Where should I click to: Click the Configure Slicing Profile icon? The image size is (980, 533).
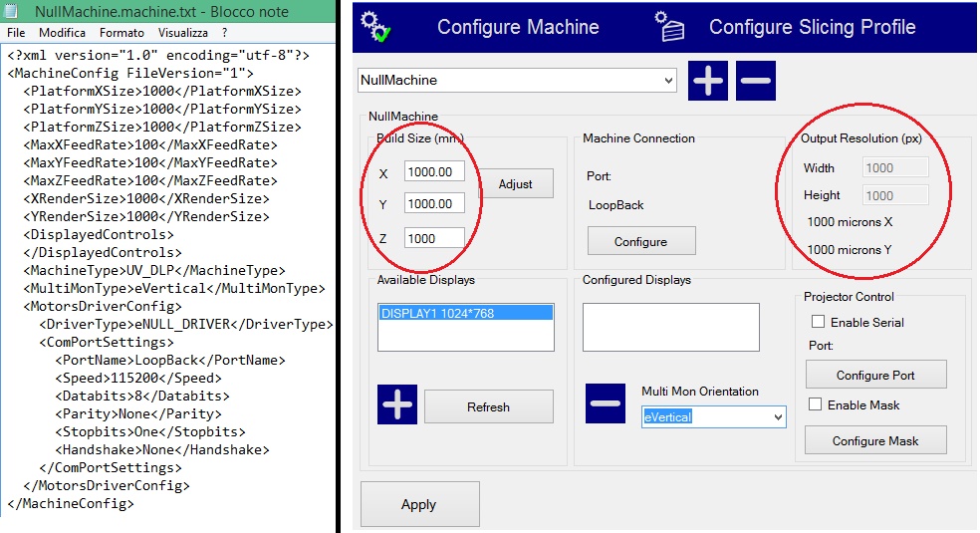[x=670, y=26]
